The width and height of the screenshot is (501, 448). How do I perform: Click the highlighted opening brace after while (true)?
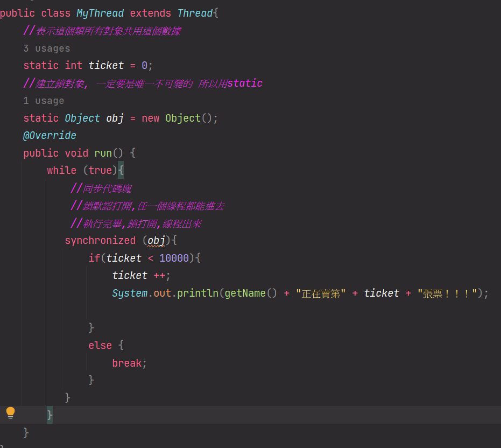pyautogui.click(x=121, y=171)
